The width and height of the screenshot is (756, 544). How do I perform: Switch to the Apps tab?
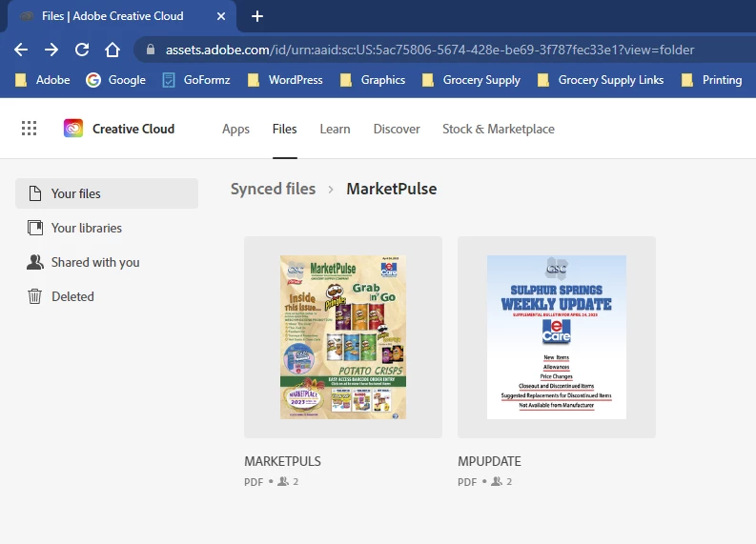[x=235, y=130]
